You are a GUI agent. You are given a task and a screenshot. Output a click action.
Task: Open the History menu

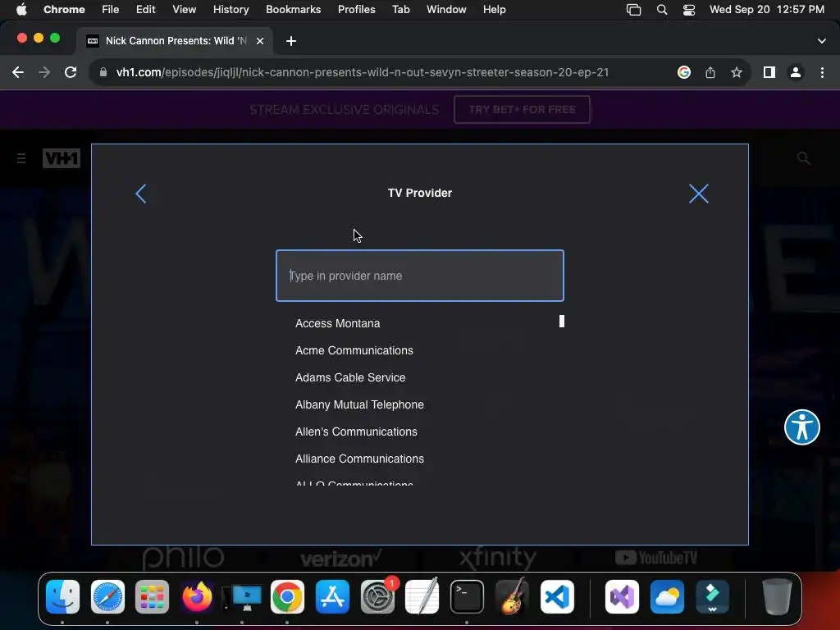click(231, 10)
